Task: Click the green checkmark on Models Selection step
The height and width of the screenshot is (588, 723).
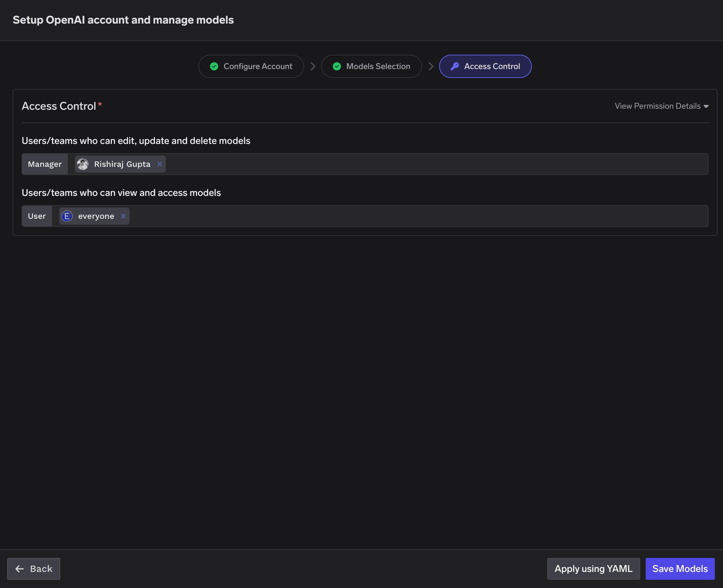Action: [x=337, y=66]
